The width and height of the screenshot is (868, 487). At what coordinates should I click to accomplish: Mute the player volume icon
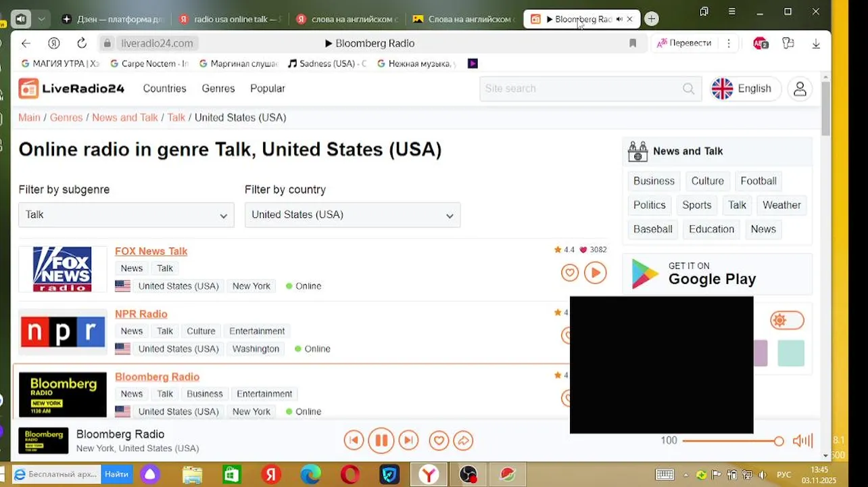(802, 441)
